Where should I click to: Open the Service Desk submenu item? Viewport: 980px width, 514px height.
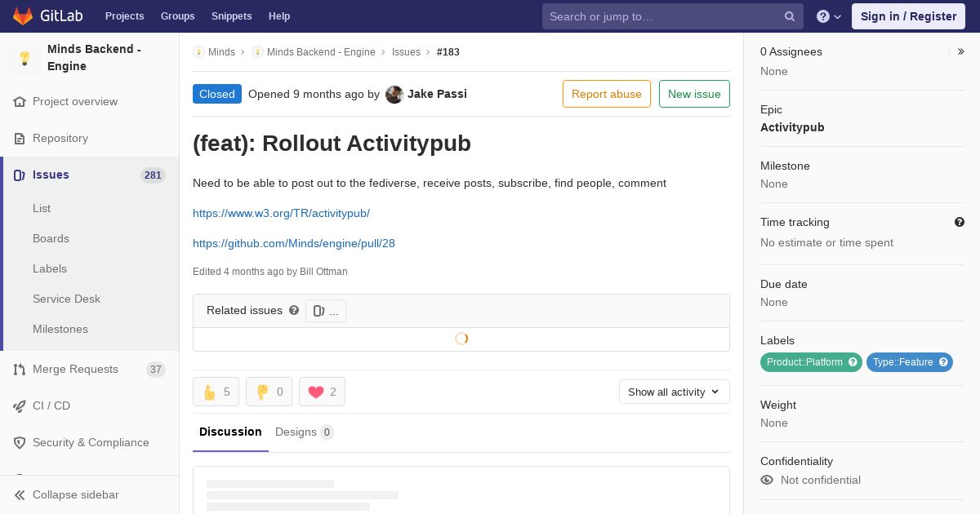(66, 299)
